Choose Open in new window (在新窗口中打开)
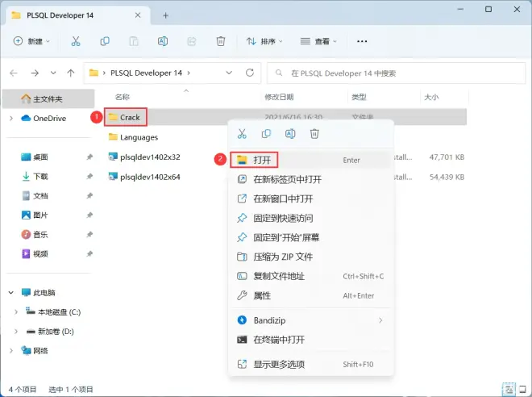The width and height of the screenshot is (532, 397). [311, 198]
